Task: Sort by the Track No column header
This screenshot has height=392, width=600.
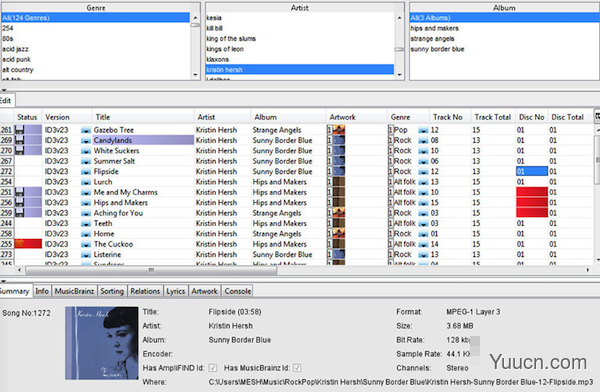Action: coord(450,117)
